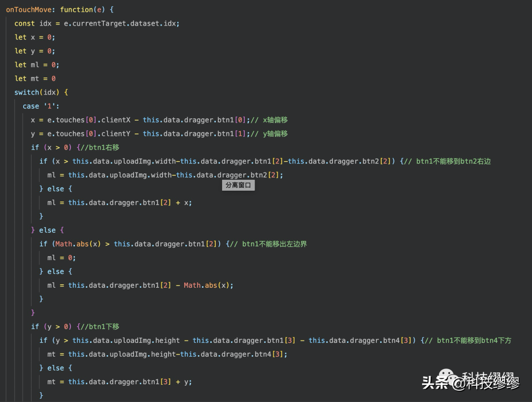Click the const idx declaration line

(97, 23)
